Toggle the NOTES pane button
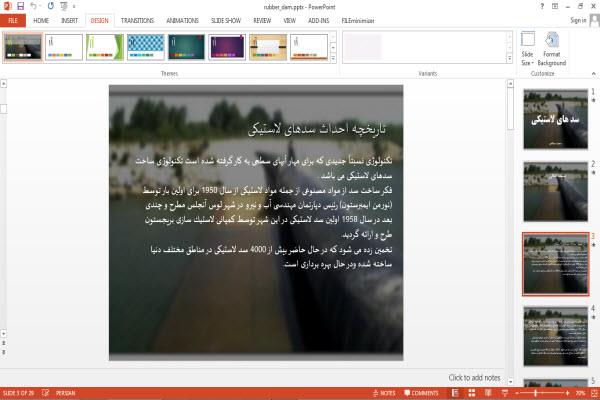Image resolution: width=600 pixels, height=400 pixels. (384, 393)
